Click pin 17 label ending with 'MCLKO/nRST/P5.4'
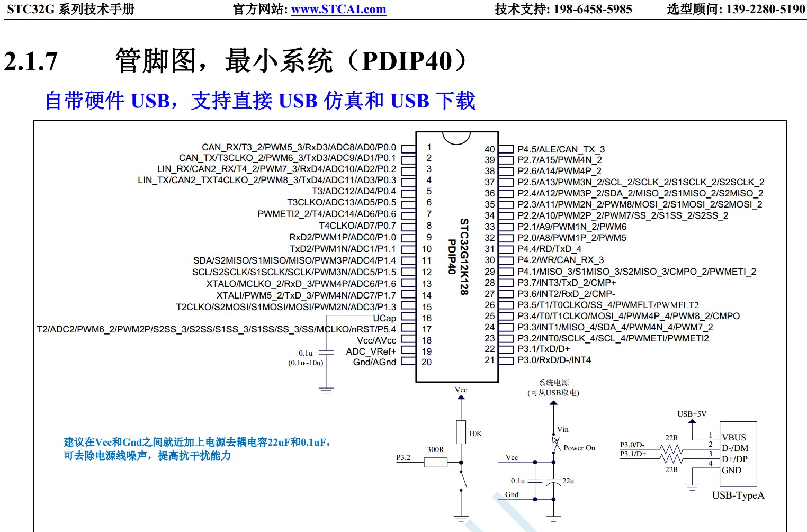Image resolution: width=807 pixels, height=532 pixels. tap(217, 329)
